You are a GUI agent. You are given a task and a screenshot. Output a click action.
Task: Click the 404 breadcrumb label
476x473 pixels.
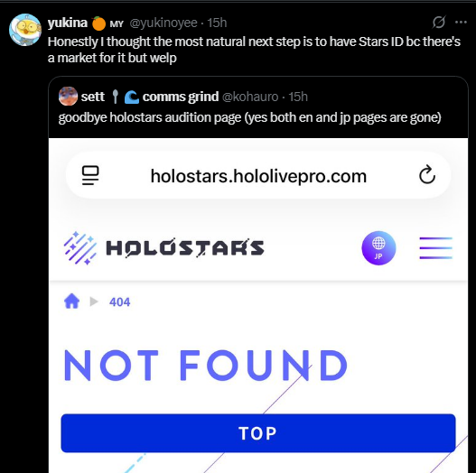[x=119, y=301]
